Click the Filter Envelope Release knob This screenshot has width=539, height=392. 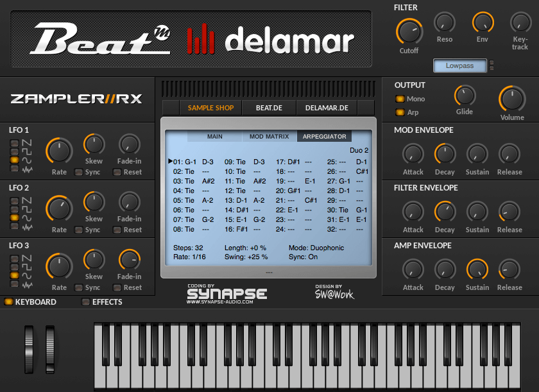click(x=509, y=212)
